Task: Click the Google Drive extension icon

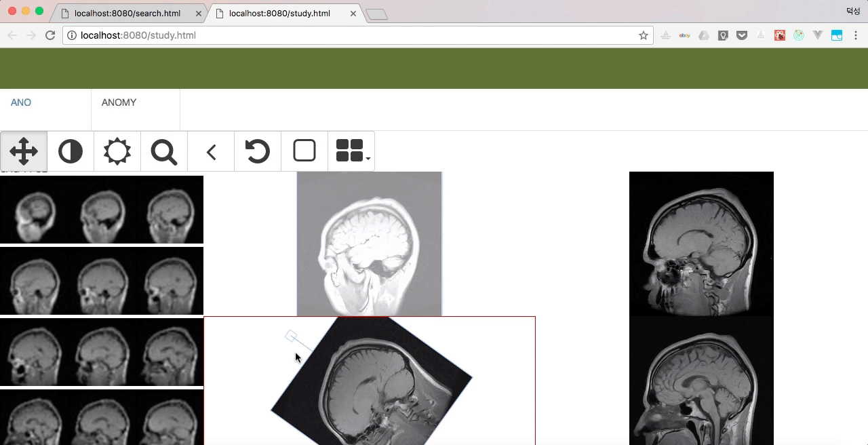Action: point(704,35)
